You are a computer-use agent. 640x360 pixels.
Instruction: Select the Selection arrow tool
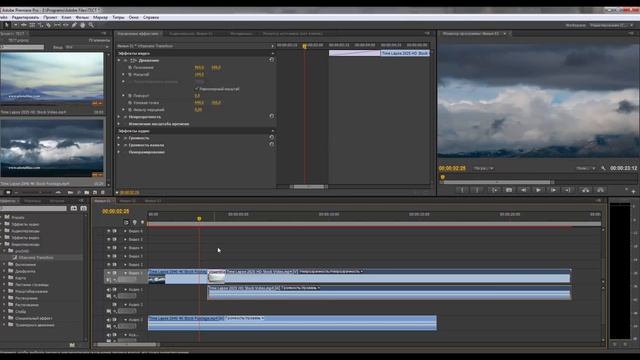pyautogui.click(x=7, y=25)
